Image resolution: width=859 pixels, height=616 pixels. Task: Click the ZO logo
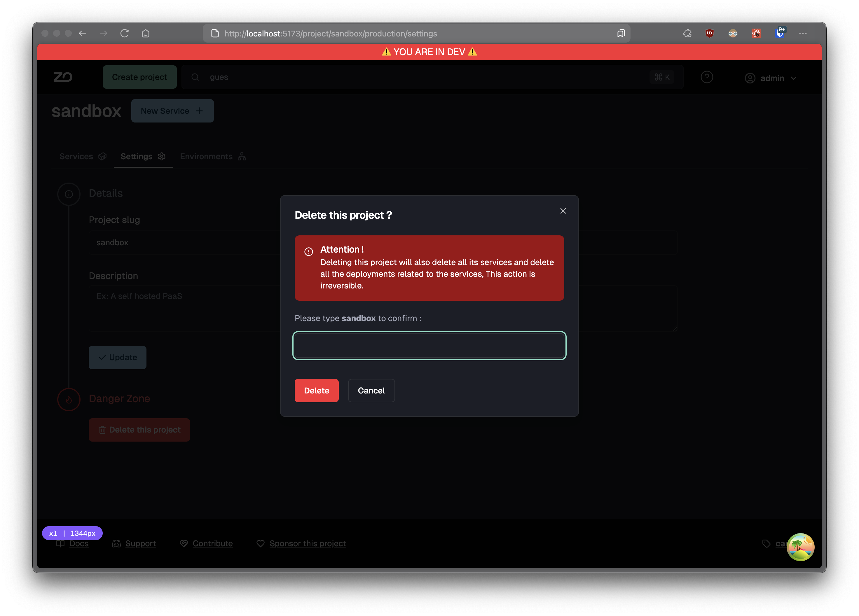pyautogui.click(x=63, y=77)
